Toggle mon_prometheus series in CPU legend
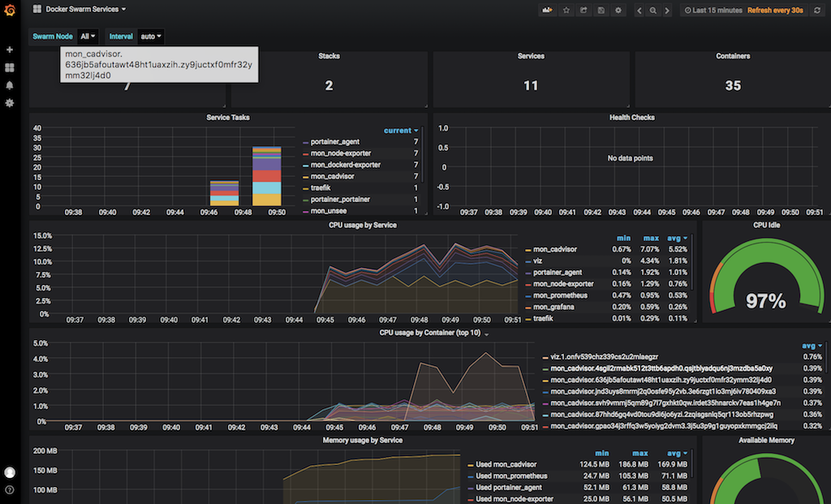Viewport: 831px width, 504px height. [x=560, y=295]
